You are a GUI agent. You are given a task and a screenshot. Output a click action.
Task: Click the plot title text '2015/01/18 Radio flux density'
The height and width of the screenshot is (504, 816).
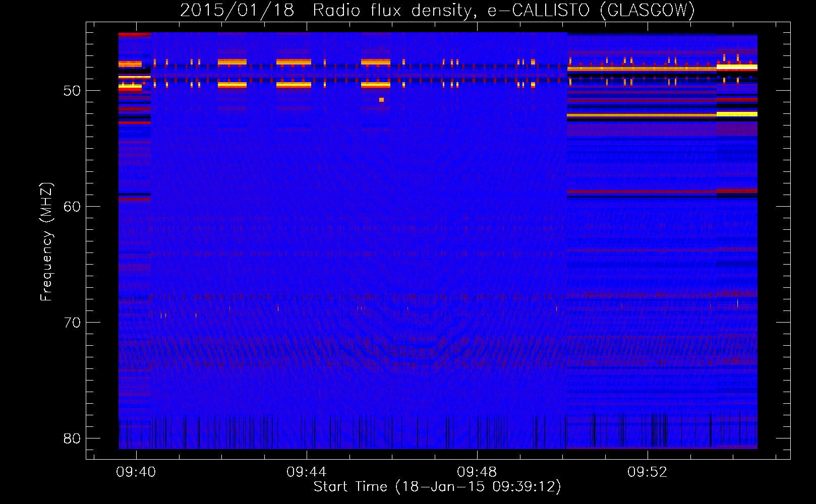[x=326, y=11]
